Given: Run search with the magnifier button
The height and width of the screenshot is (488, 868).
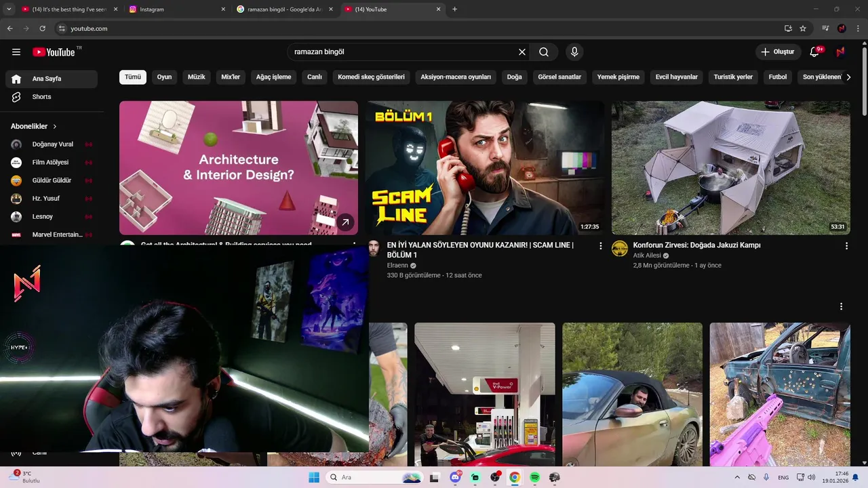Looking at the screenshot, I should tap(544, 52).
